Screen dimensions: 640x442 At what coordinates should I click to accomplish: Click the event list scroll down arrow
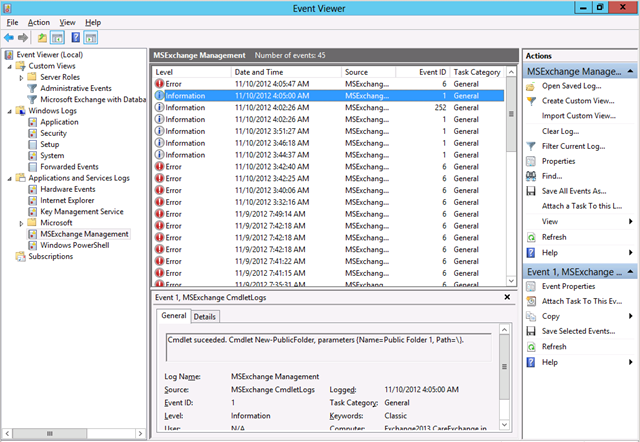pos(511,281)
